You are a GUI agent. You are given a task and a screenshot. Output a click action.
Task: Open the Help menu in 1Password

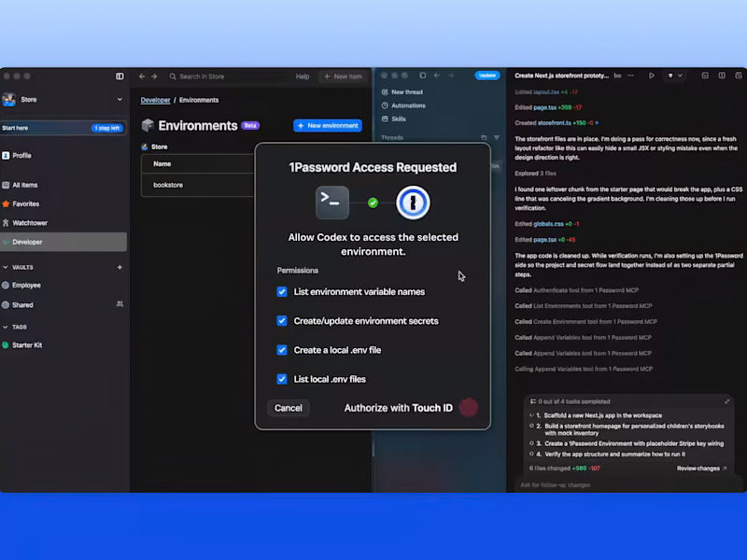(x=303, y=77)
